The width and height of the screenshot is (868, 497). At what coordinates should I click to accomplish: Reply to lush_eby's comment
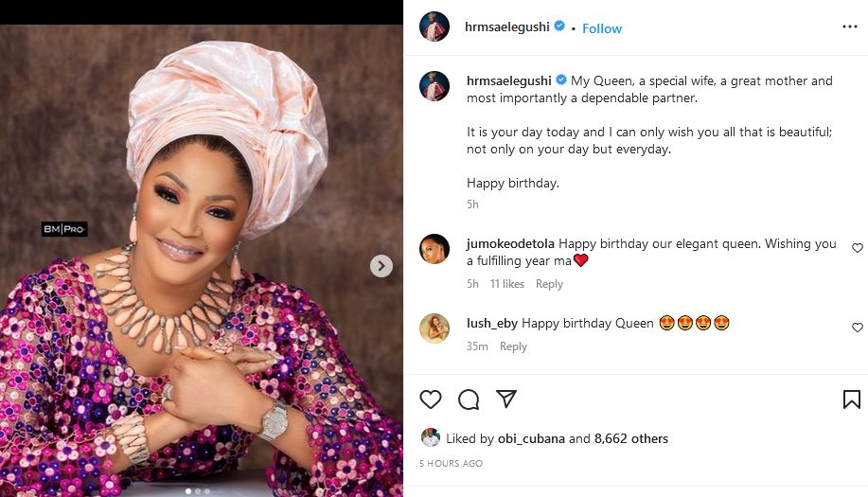pyautogui.click(x=513, y=346)
